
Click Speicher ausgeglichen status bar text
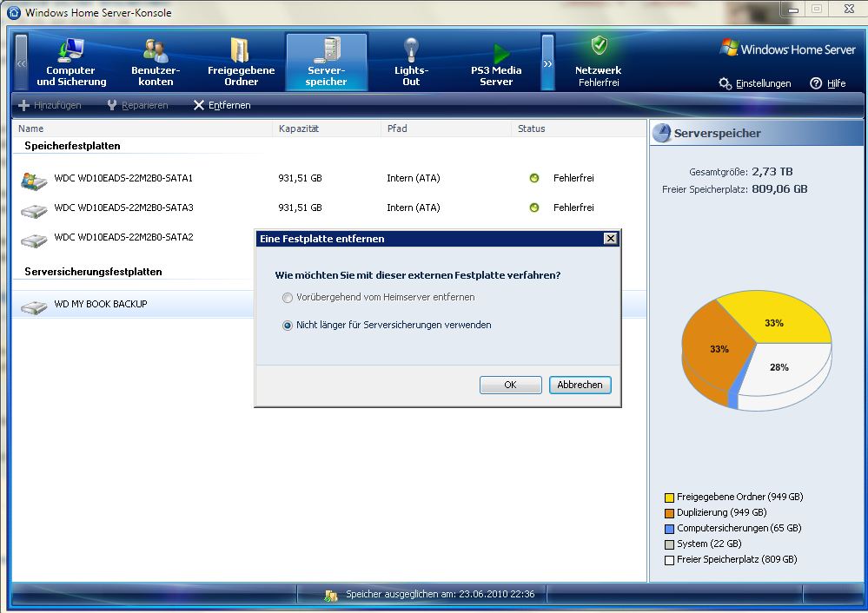441,594
